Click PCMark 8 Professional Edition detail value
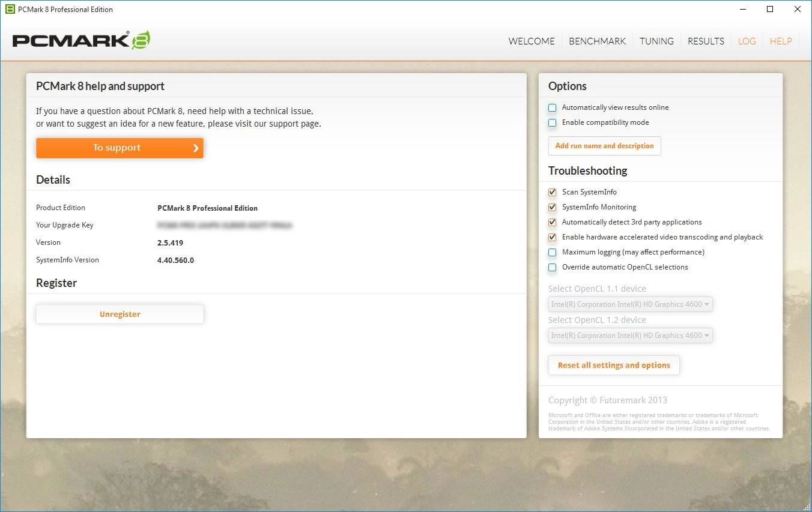 click(207, 208)
